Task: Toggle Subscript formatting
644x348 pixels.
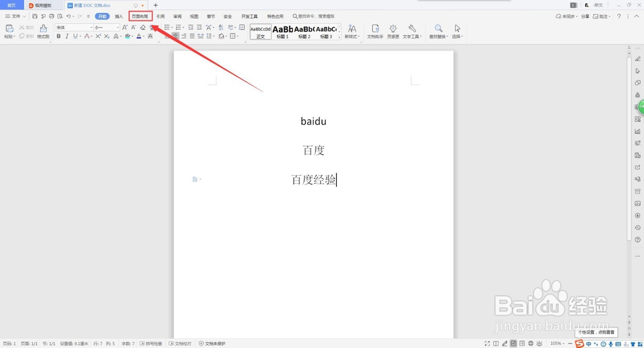Action: coord(106,36)
